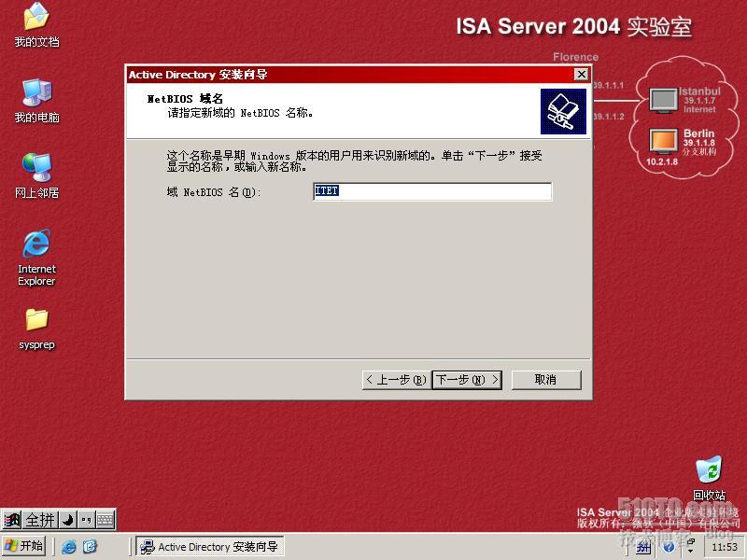Click the 域 NetBIOS 名(D): label
The height and width of the screenshot is (560, 747).
click(214, 192)
